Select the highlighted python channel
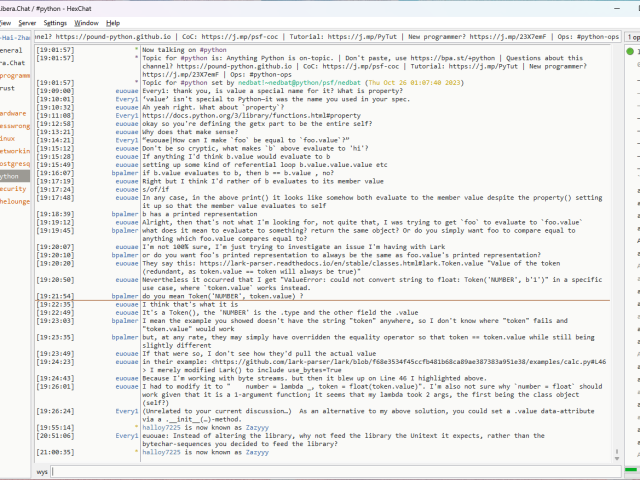Viewport: 640px width, 480px height. tap(11, 175)
